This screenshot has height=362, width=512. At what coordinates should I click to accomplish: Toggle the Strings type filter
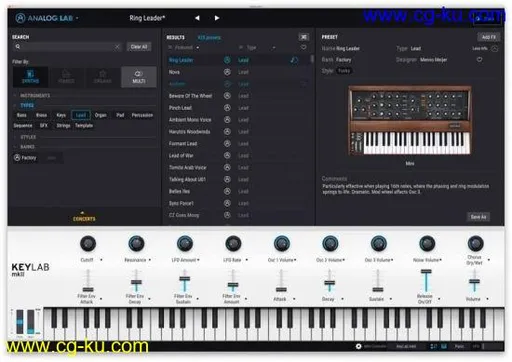pos(63,126)
